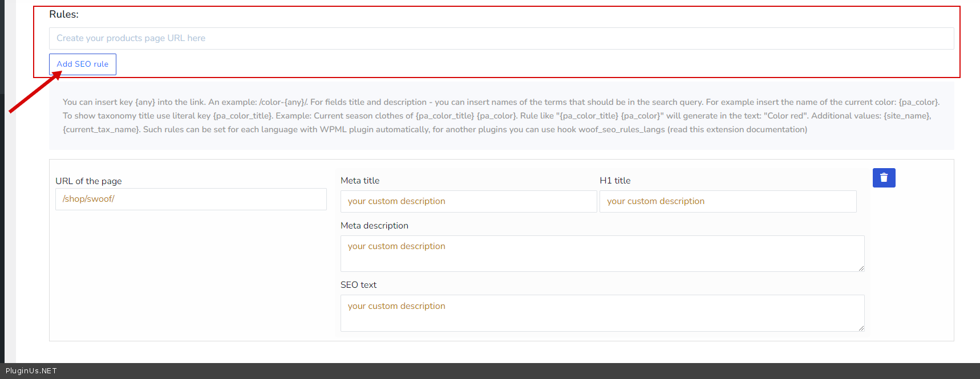Click the Add SEO rule button
Screen dimensions: 980x379
point(83,64)
